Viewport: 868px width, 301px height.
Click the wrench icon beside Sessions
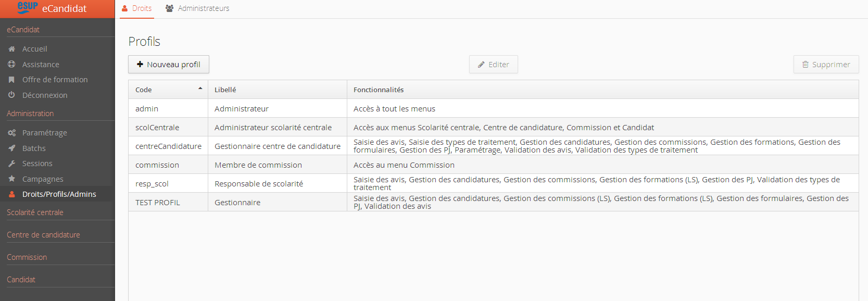[11, 164]
